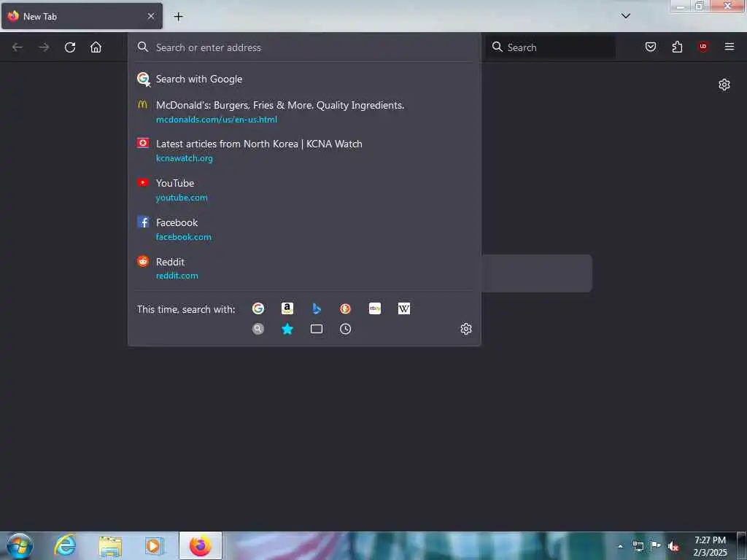Open the network tray icon
Viewport: 747px width, 560px height.
click(638, 546)
